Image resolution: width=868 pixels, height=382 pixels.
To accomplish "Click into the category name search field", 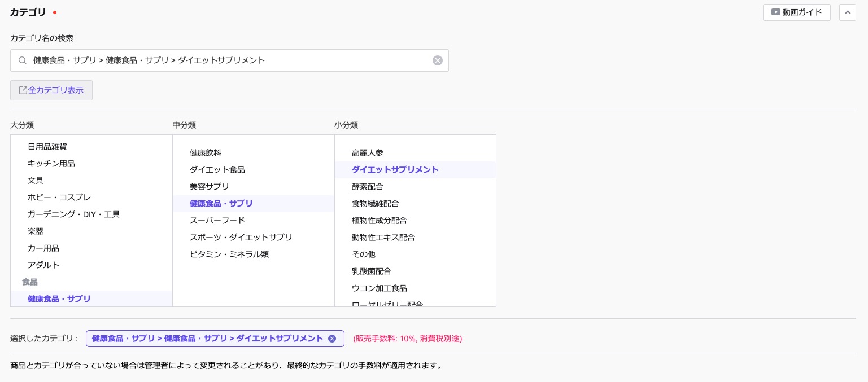I will pyautogui.click(x=226, y=60).
